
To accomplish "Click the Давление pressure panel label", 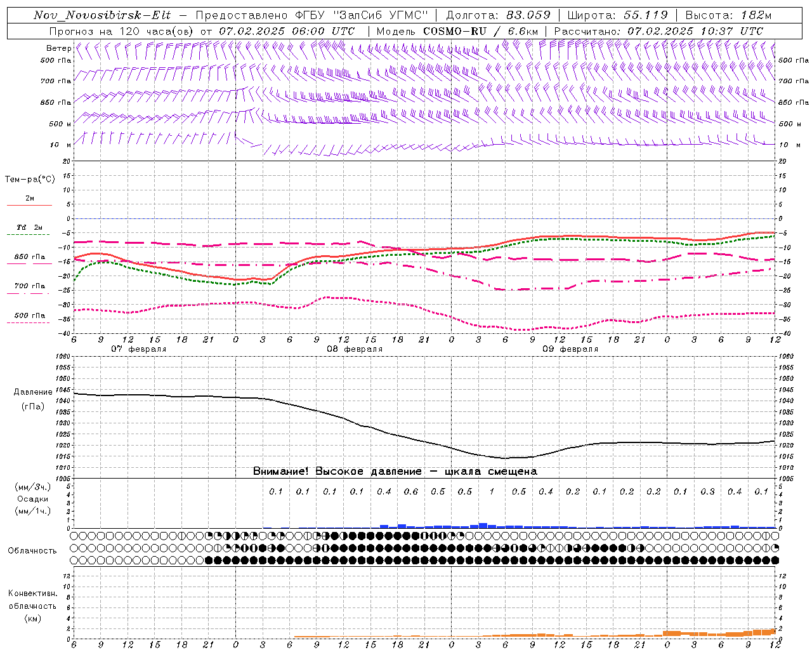I will (x=32, y=392).
